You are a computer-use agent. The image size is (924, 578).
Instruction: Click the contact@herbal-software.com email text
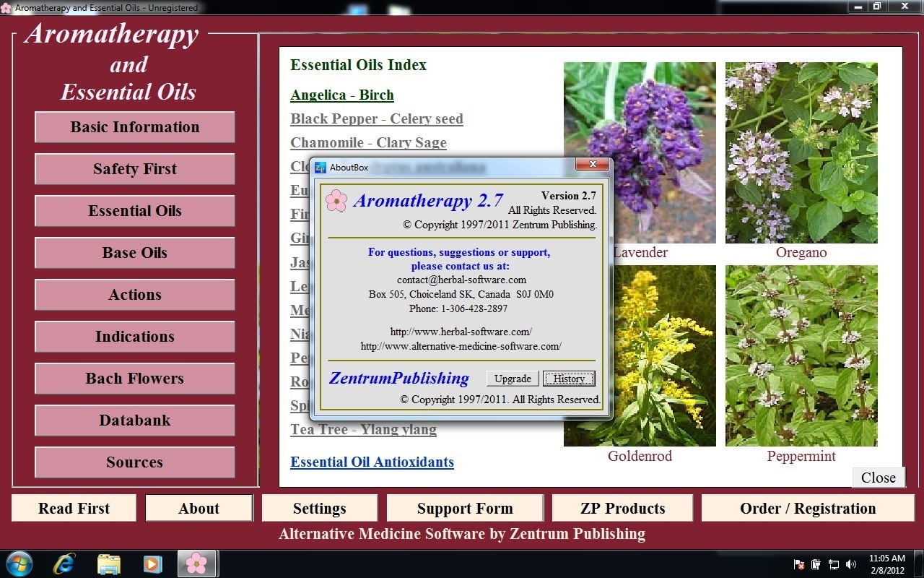click(461, 280)
